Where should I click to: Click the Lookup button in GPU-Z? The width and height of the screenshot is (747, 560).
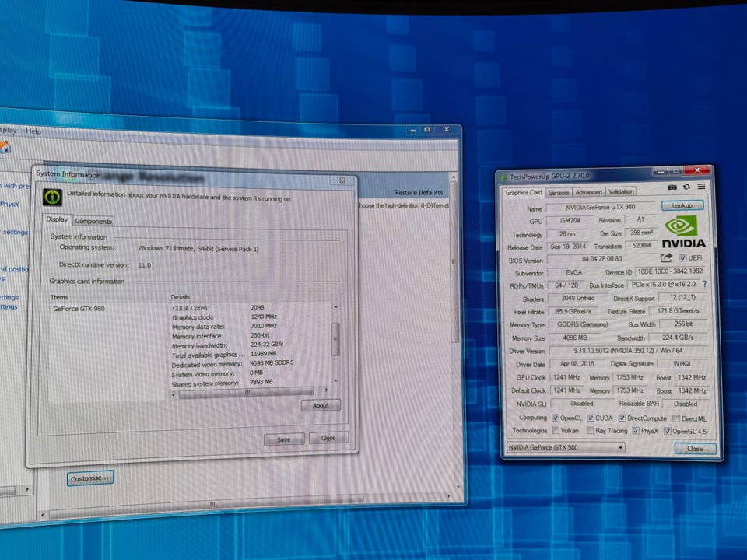point(682,205)
